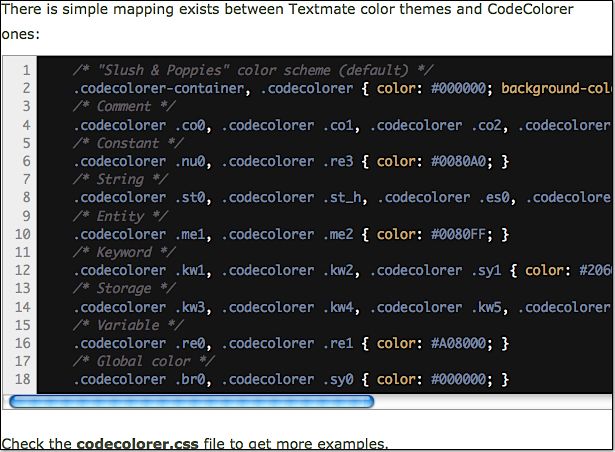
Task: Click the .sy0 selector on line 18
Action: click(338, 379)
